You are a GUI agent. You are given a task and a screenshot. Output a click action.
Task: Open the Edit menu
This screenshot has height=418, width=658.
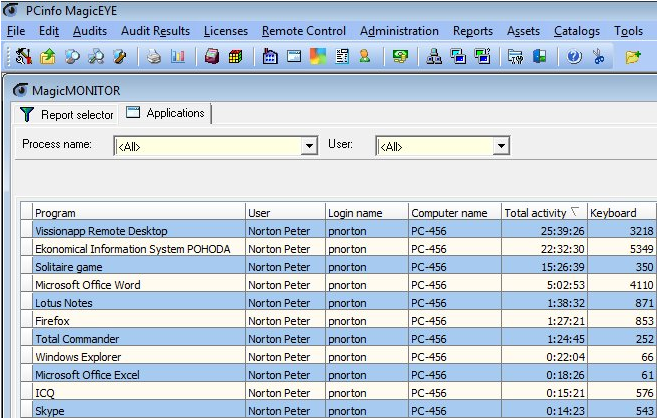pos(49,31)
